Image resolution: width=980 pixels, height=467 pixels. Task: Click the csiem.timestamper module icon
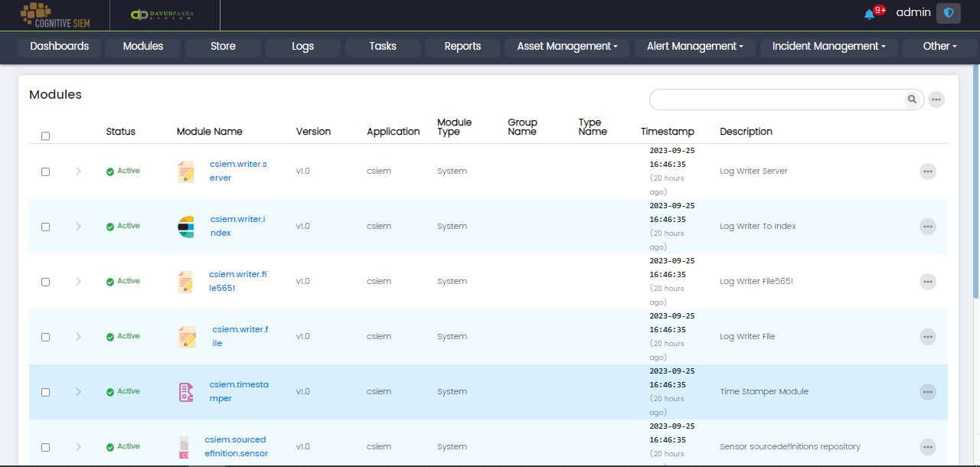point(186,392)
